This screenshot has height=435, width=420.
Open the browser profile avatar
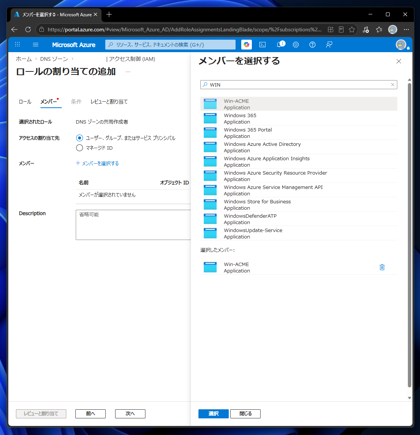coord(393,30)
